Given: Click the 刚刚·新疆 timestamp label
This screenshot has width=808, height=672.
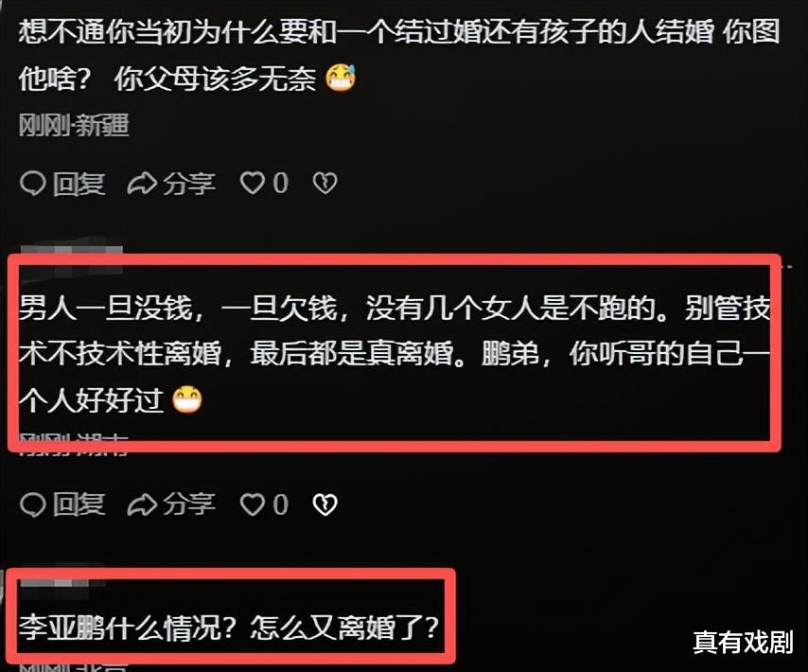Looking at the screenshot, I should pos(74,125).
